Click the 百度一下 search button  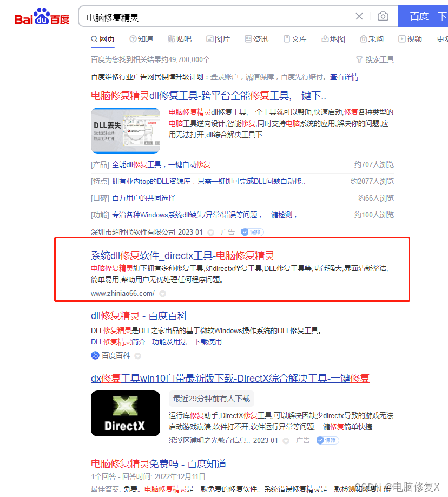point(423,16)
